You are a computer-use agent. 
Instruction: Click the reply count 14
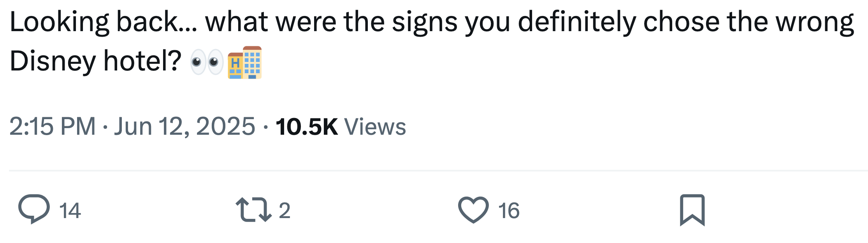click(70, 211)
